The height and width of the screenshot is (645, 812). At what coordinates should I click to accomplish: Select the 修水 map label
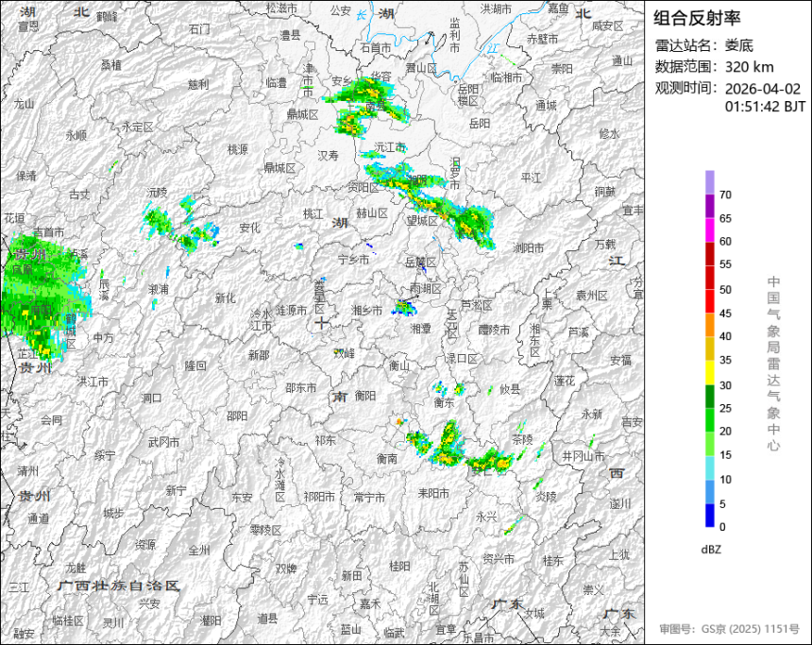click(609, 134)
